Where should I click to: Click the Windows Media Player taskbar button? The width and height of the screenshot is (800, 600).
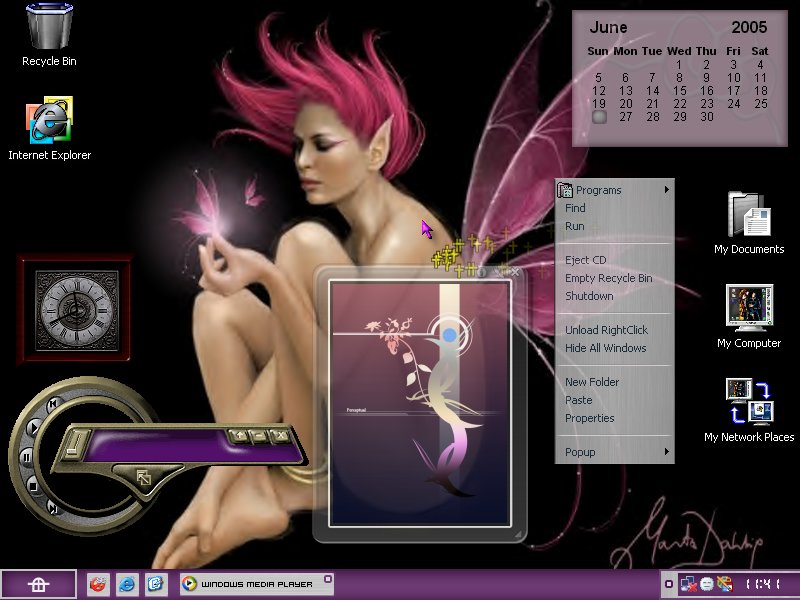[257, 584]
